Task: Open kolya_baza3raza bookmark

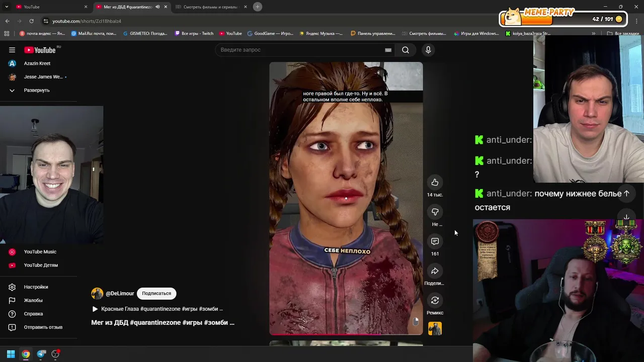Action: pyautogui.click(x=528, y=34)
